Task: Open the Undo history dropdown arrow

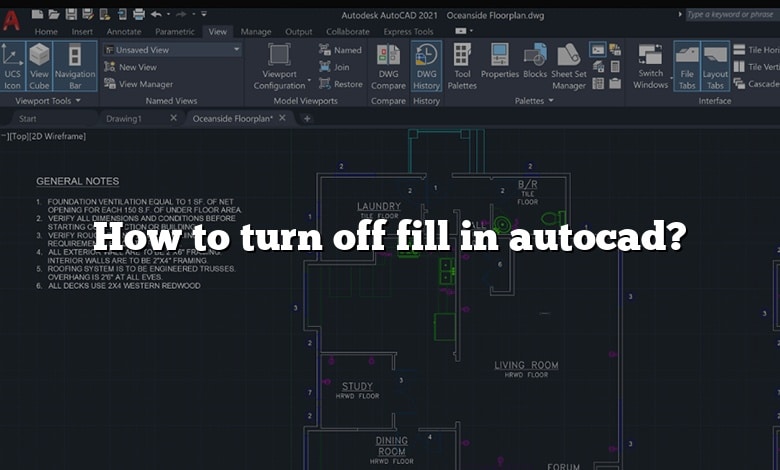Action: click(x=168, y=14)
